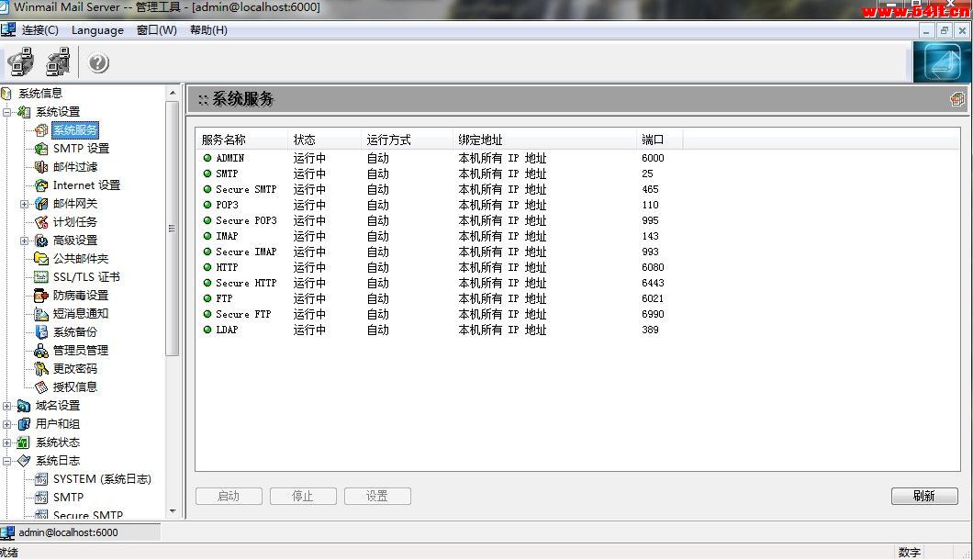
Task: Click the 短消息通知 tree icon
Action: [x=41, y=314]
